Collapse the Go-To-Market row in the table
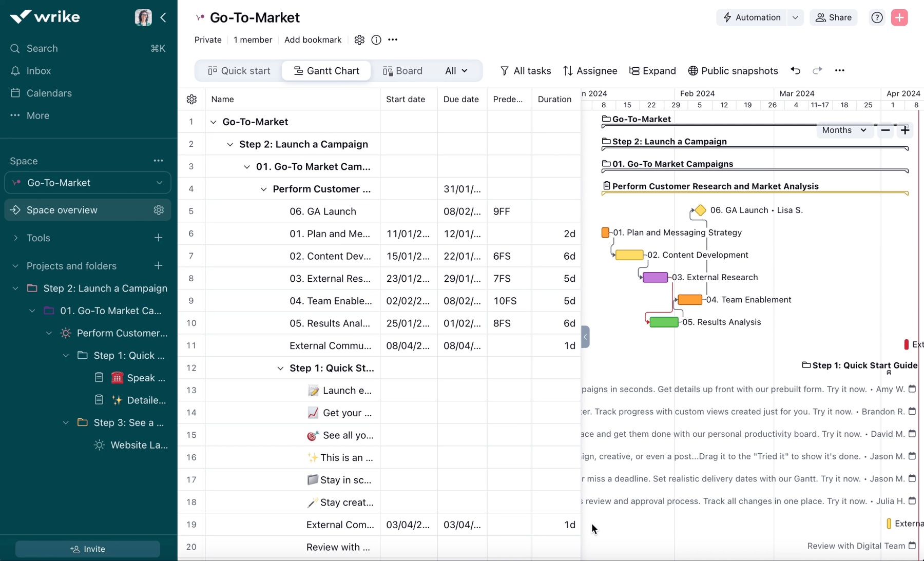The height and width of the screenshot is (561, 924). 213,122
